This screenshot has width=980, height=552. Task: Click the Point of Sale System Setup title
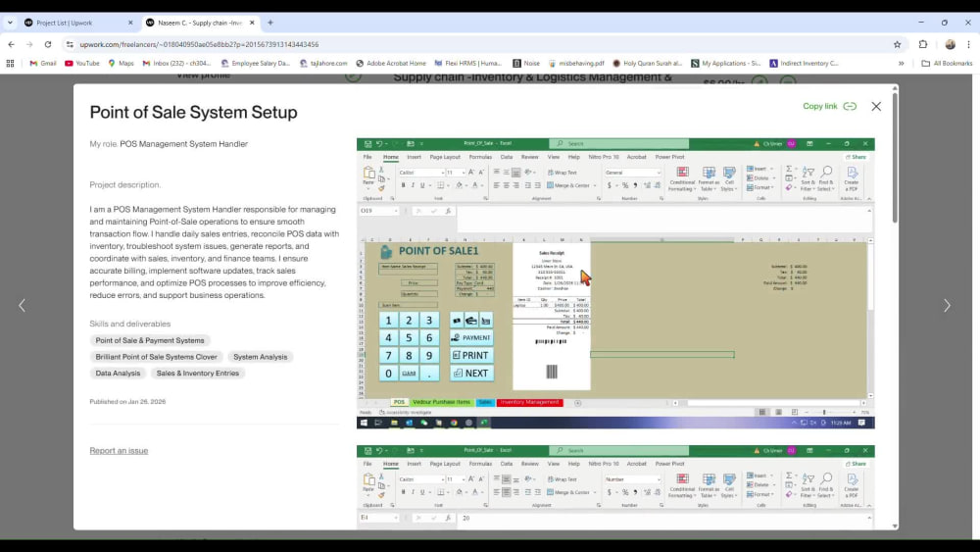pyautogui.click(x=193, y=113)
